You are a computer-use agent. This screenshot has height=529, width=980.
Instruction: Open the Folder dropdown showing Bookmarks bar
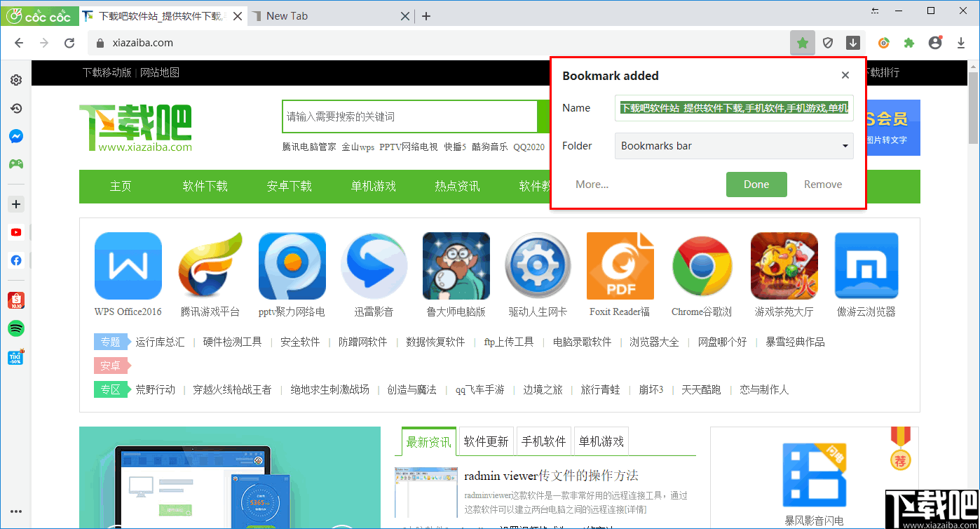click(x=733, y=146)
